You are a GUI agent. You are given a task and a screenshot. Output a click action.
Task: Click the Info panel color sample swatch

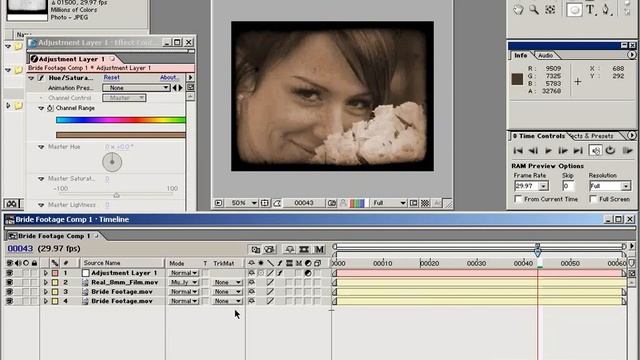pyautogui.click(x=518, y=79)
